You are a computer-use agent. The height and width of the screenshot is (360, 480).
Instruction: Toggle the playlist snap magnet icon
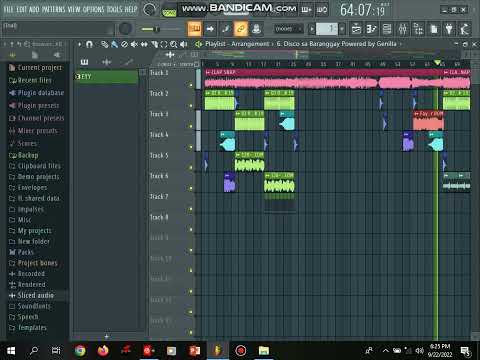coord(89,44)
